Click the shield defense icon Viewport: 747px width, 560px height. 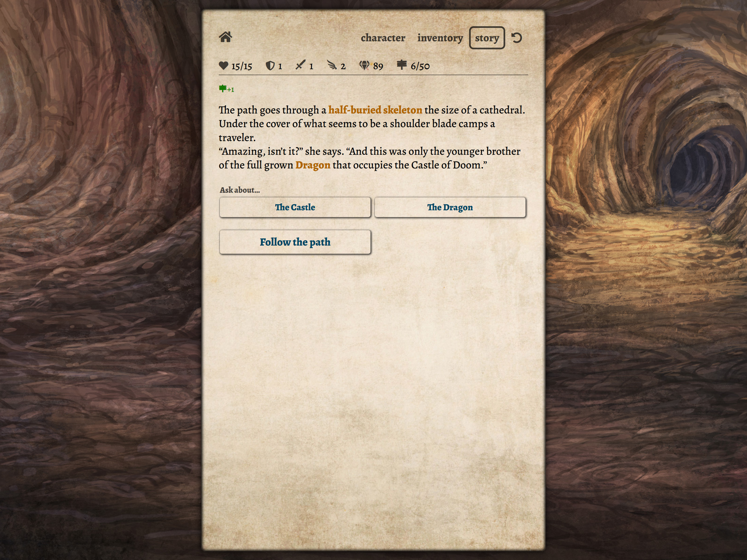click(270, 66)
